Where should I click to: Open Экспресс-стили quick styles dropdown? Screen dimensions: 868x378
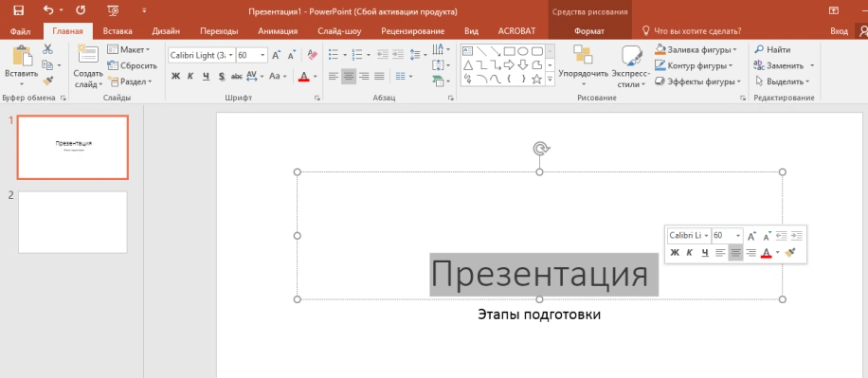[631, 66]
